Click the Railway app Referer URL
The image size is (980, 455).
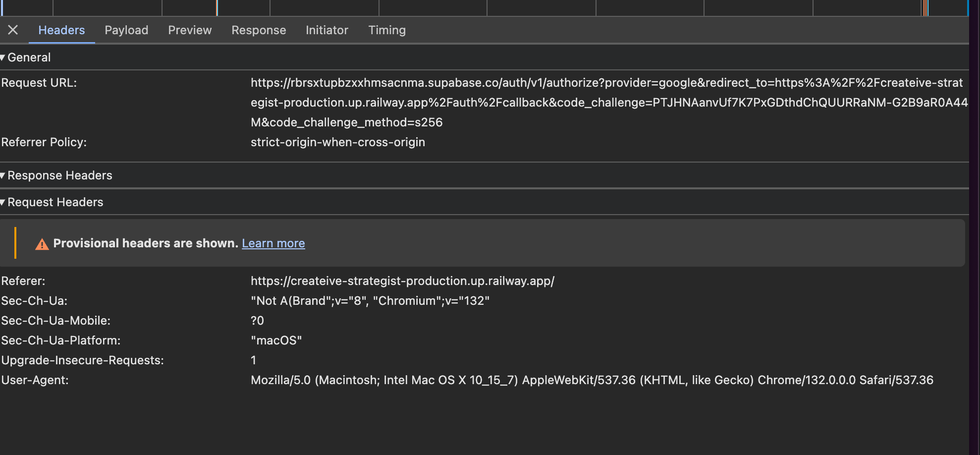pos(403,281)
